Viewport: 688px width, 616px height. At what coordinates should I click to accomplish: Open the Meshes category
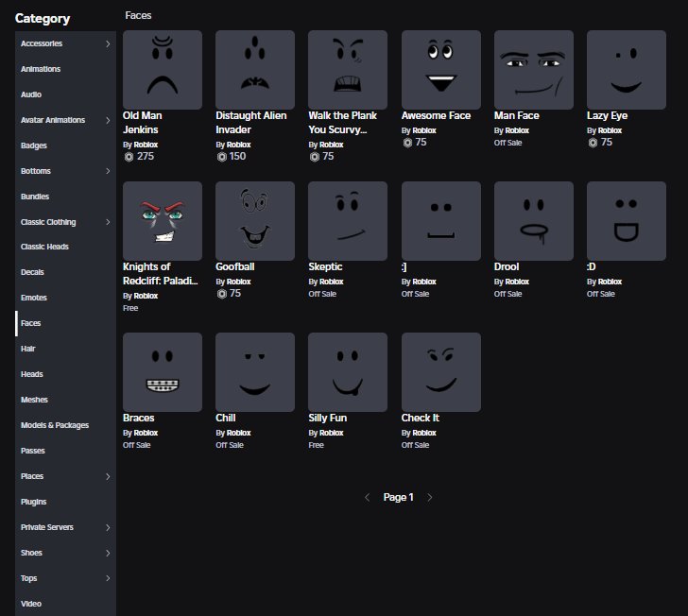[x=65, y=400]
